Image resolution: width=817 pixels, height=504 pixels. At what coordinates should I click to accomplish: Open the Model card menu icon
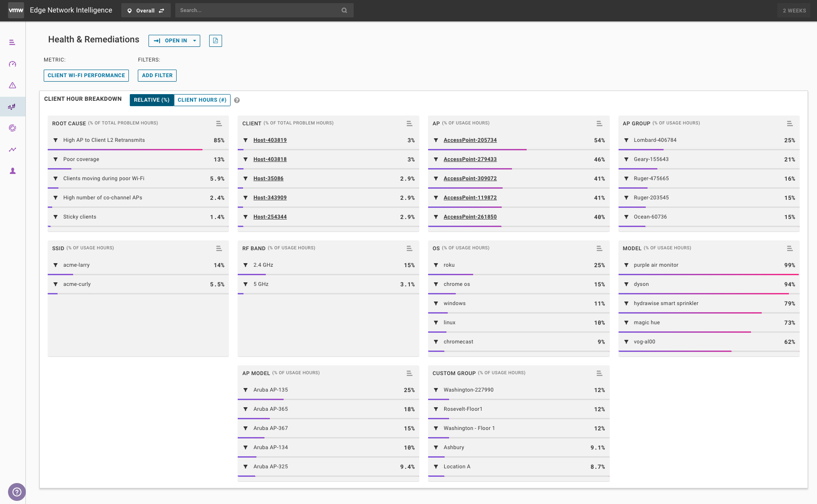coord(790,248)
